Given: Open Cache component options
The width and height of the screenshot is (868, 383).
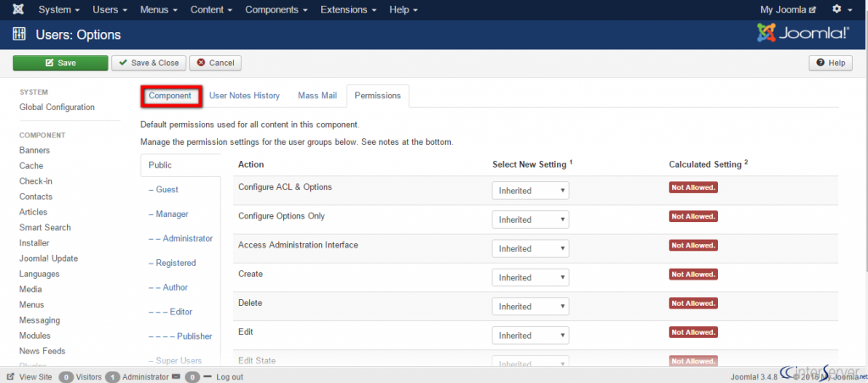Looking at the screenshot, I should tap(31, 166).
